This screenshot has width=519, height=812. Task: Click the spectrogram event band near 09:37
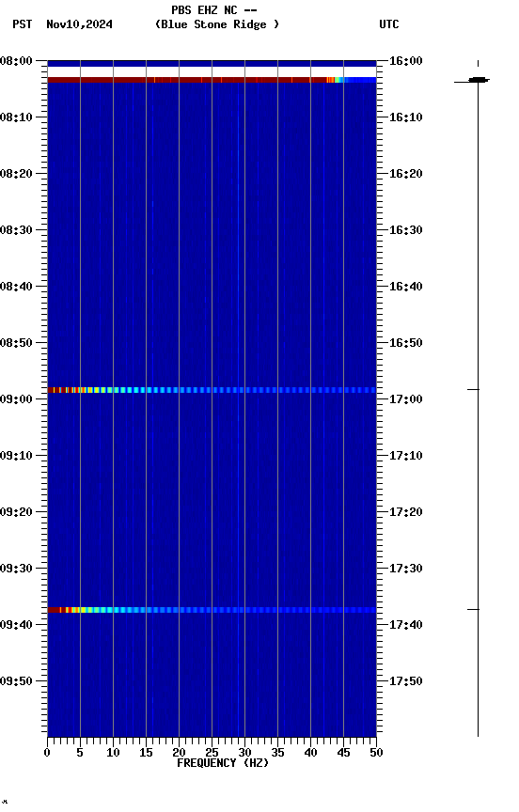(x=212, y=610)
